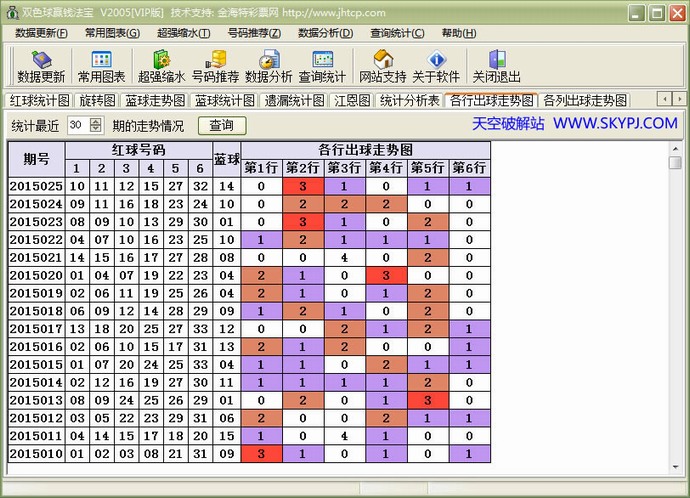Open the 数据更新(F) menu
Viewport: 690px width, 498px height.
coord(41,33)
